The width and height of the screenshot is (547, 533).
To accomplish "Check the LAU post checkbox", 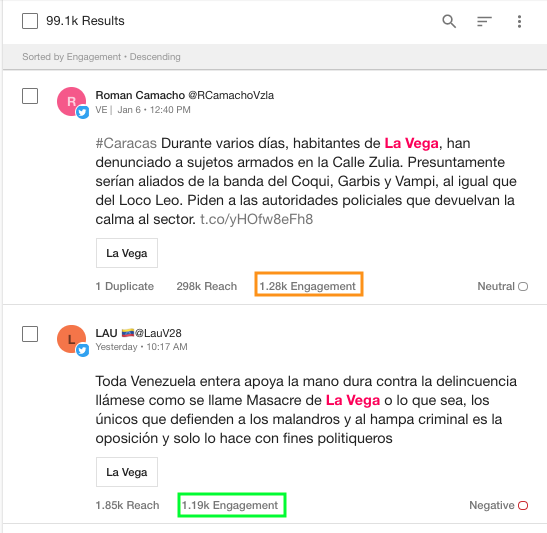I will point(30,334).
